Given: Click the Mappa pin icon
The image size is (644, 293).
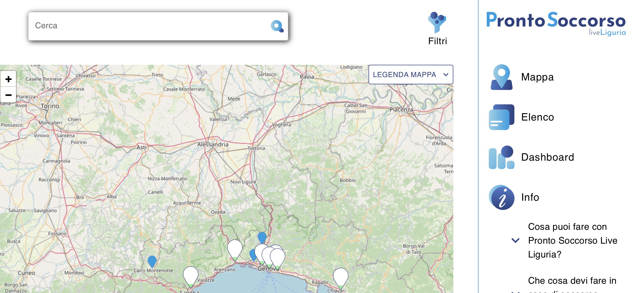Looking at the screenshot, I should tap(501, 77).
